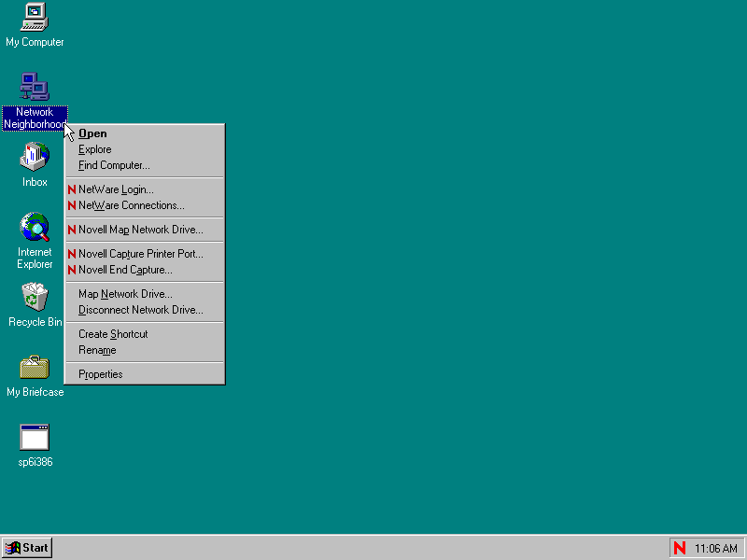The image size is (747, 560).
Task: Click Map Network Drive... without Novell
Action: coord(145,294)
